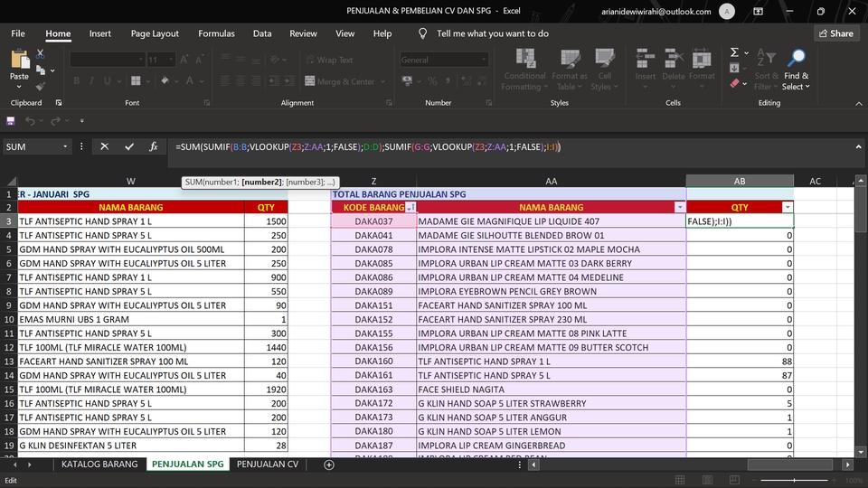Toggle Wrap Text
This screenshot has width=868, height=488.
coord(329,60)
